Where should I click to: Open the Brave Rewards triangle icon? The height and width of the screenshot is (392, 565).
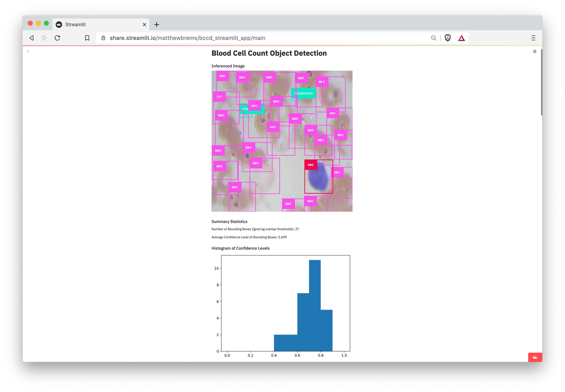(x=461, y=38)
